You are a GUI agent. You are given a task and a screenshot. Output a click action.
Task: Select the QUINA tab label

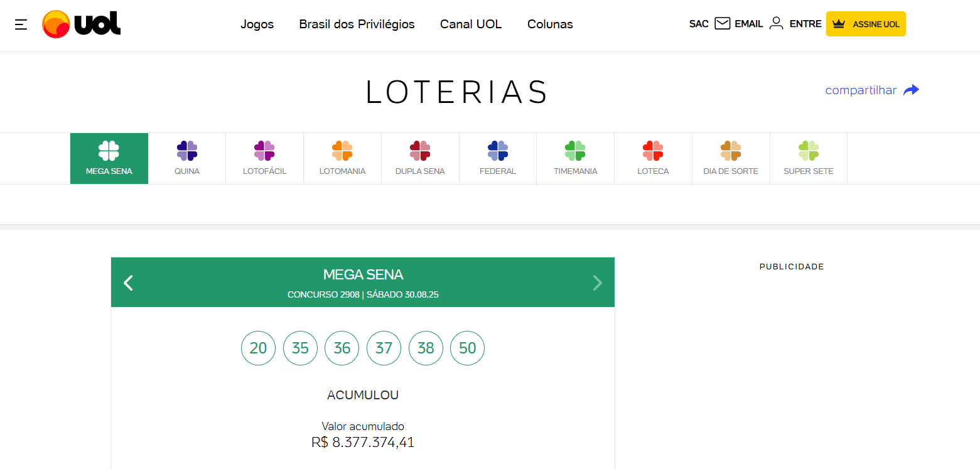(187, 171)
